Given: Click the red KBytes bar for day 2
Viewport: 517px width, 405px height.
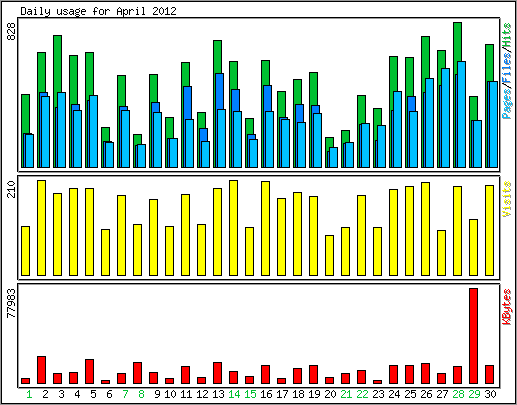Looking at the screenshot, I should click(x=41, y=370).
